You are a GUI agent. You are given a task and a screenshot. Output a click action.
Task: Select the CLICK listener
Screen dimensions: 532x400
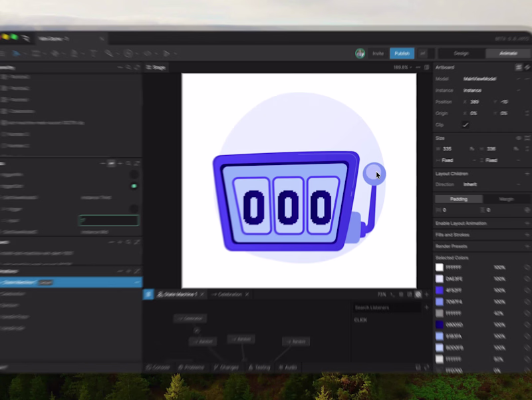point(360,320)
